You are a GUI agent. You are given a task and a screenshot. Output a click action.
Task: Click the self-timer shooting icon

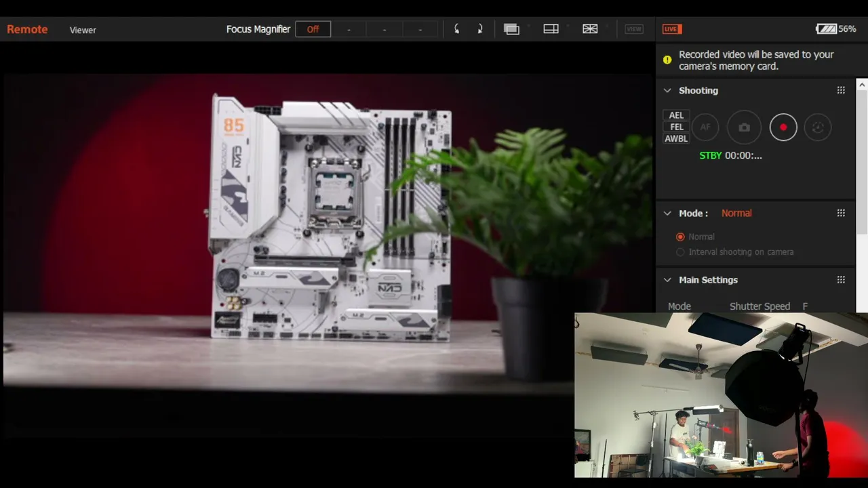coord(818,127)
